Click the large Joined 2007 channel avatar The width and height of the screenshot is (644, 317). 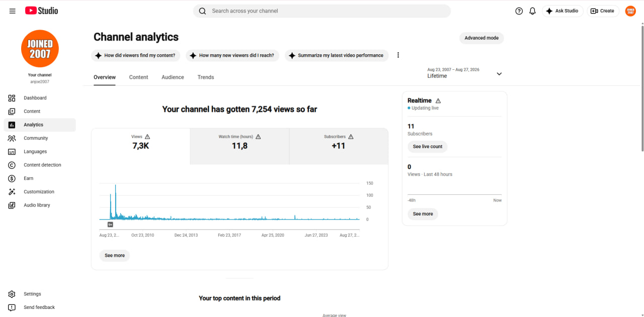pos(40,49)
